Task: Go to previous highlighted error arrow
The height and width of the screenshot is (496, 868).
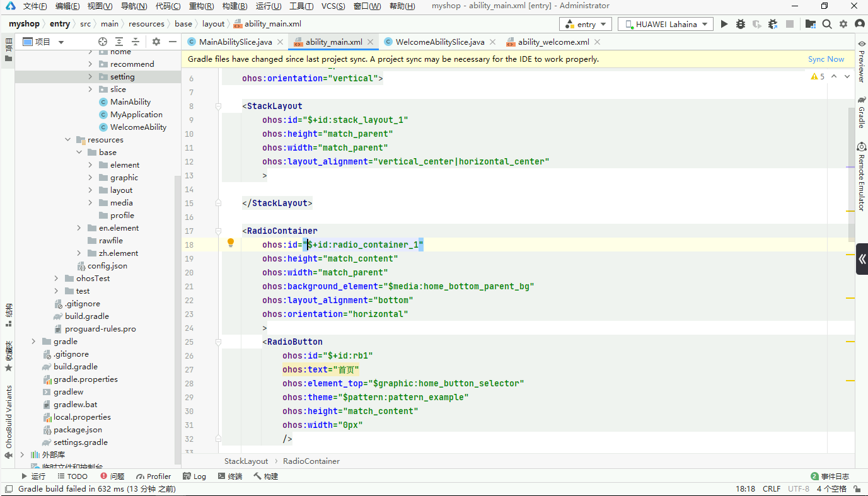Action: [x=834, y=76]
